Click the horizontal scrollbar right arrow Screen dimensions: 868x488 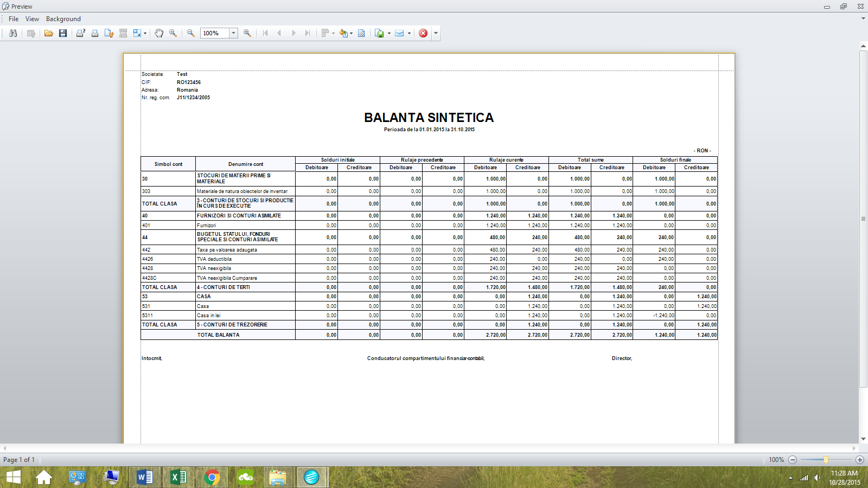pos(854,448)
